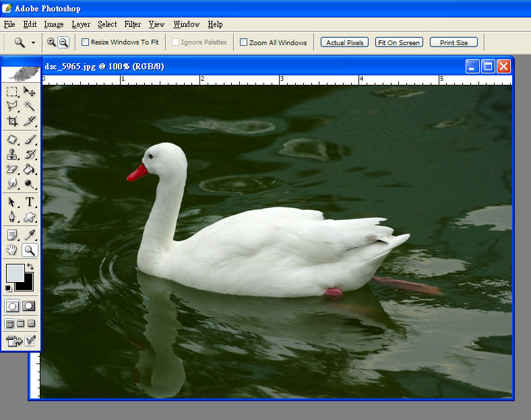The height and width of the screenshot is (420, 531).
Task: Open the Layer menu
Action: pyautogui.click(x=81, y=24)
